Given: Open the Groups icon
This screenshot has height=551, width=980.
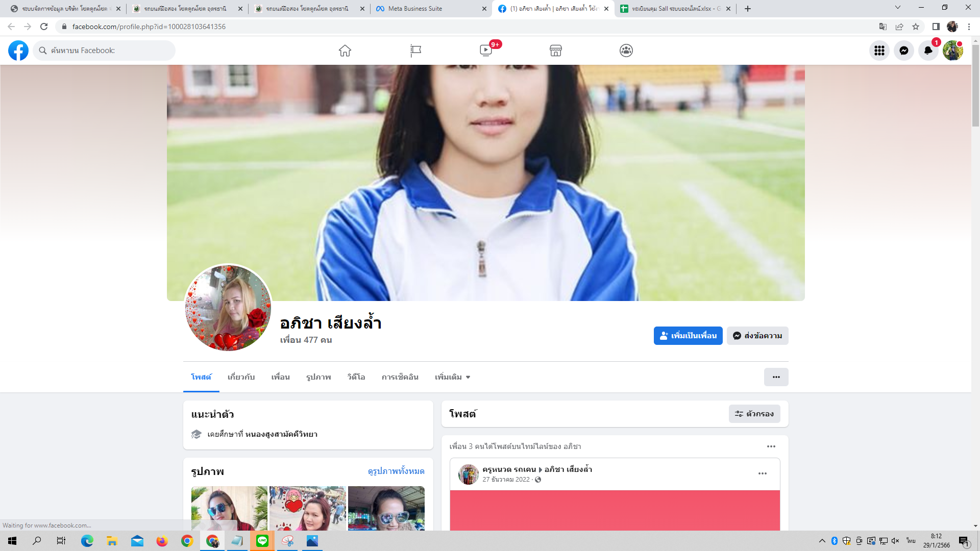Looking at the screenshot, I should coord(626,51).
